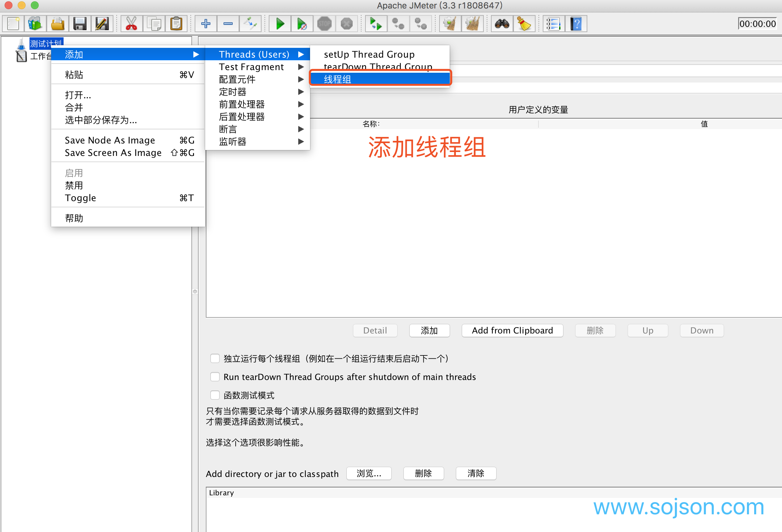The height and width of the screenshot is (532, 782).
Task: Click the split pane divider handle
Action: coord(195,292)
